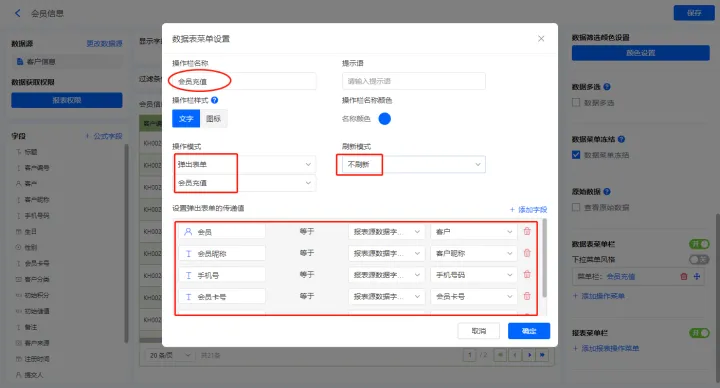Viewport: 720px width, 388px height.
Task: Open source type dropdown in 手机号 row
Action: click(387, 275)
